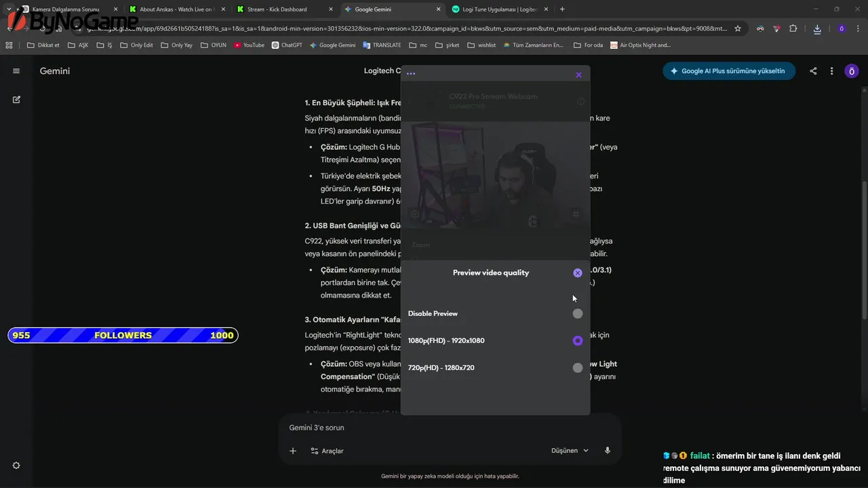
Task: Open Tüm Zamanların En... bookmark folder
Action: (x=532, y=45)
